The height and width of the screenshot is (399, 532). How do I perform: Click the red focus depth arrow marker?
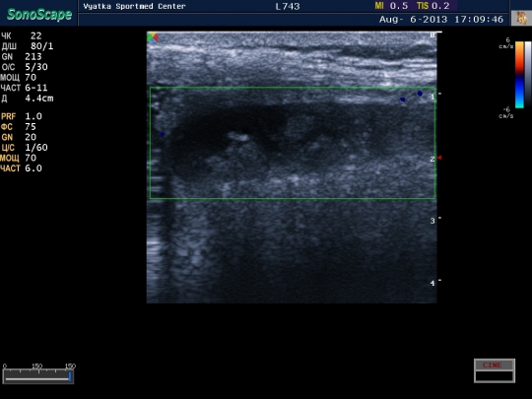[x=439, y=158]
